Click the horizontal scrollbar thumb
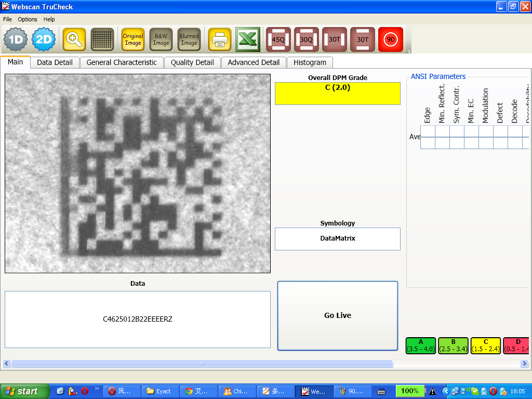Viewport: 532px width, 399px height. [x=202, y=364]
